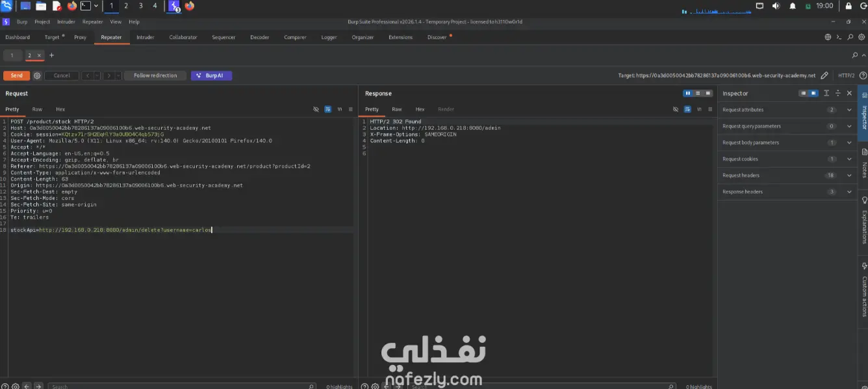Switch Response view to Hex
The width and height of the screenshot is (868, 389).
tap(420, 109)
